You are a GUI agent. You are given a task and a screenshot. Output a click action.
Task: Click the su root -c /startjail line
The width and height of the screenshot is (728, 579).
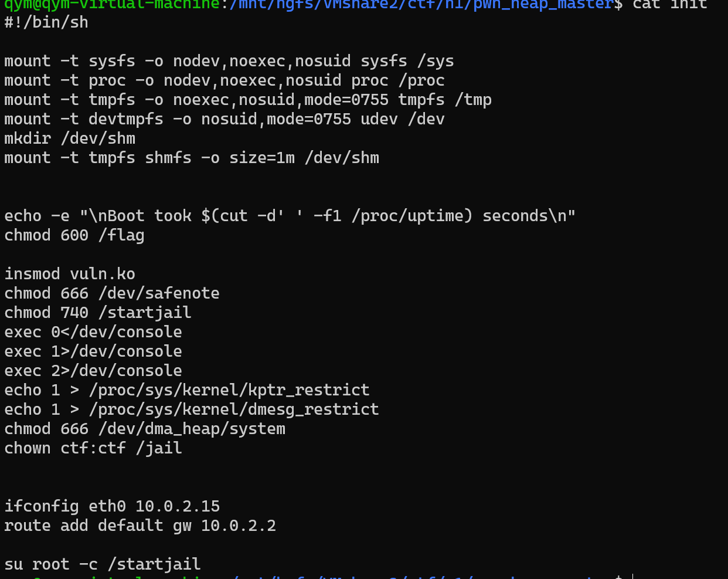(x=103, y=564)
